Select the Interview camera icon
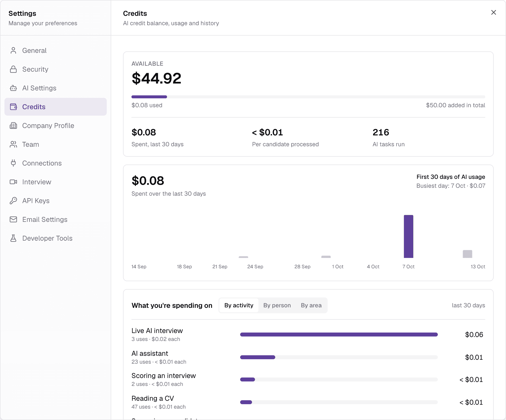The image size is (506, 420). 13,182
